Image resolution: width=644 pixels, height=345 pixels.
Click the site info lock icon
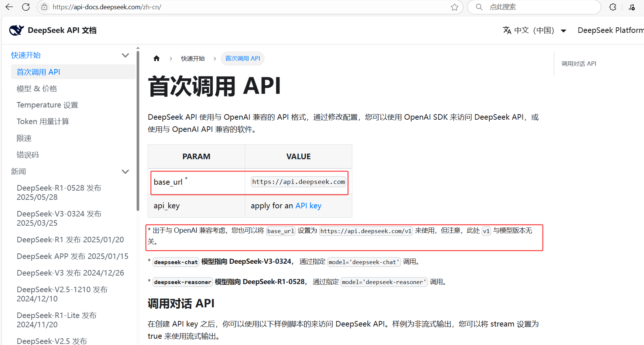pos(44,7)
